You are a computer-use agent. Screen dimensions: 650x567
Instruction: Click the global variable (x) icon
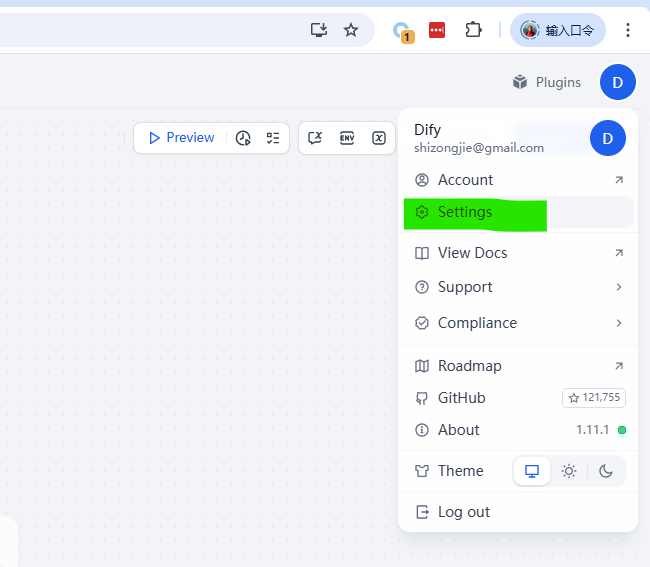(x=378, y=138)
